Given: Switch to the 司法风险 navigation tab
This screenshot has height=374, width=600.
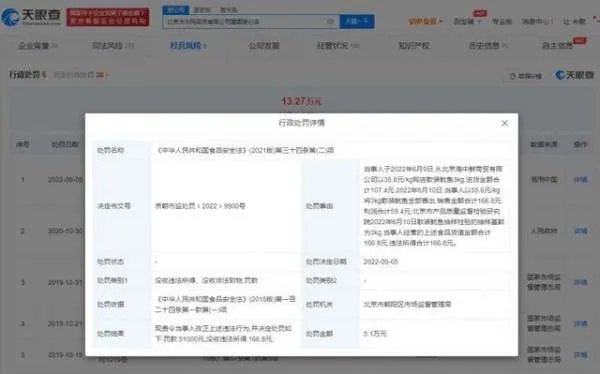Looking at the screenshot, I should (112, 46).
